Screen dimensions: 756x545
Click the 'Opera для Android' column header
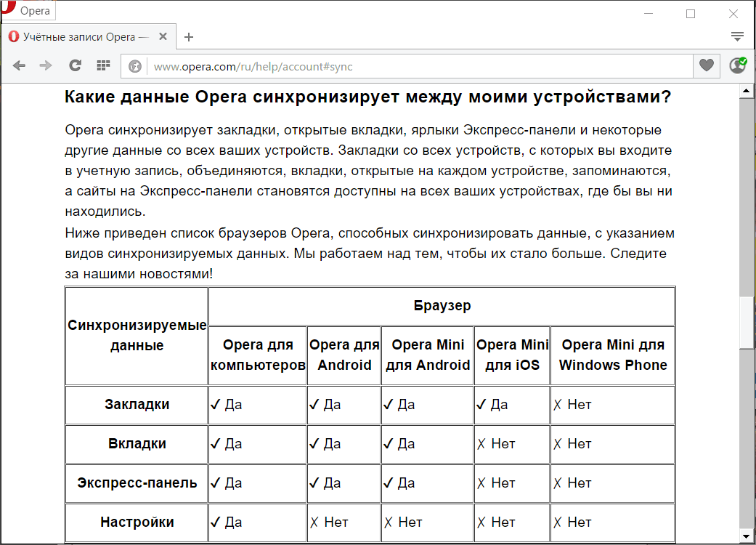(x=344, y=355)
